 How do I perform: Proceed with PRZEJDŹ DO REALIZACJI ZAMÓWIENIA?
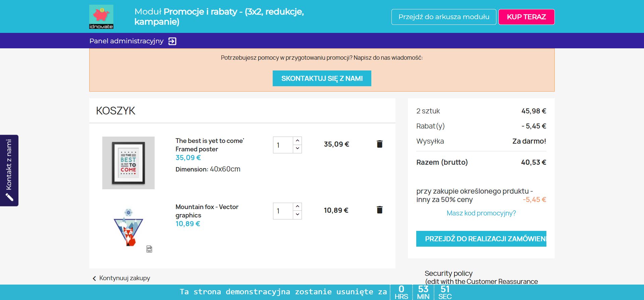[481, 239]
